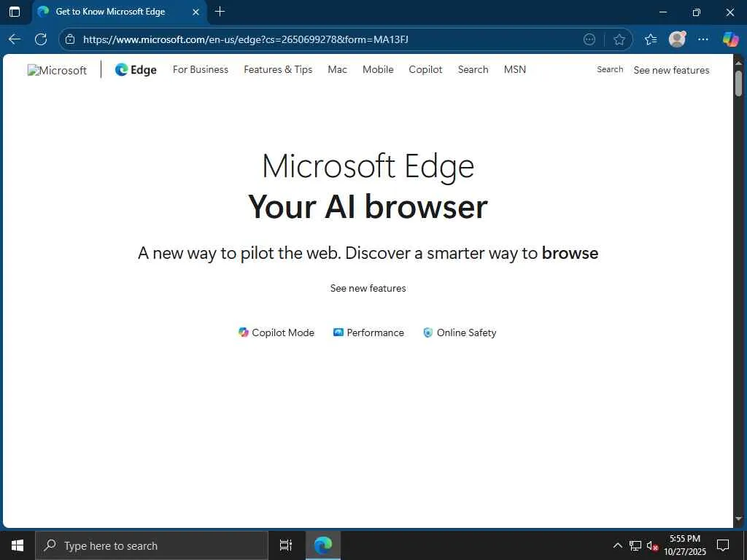Click the vertical scrollbar thumb
Viewport: 747px width, 560px height.
(738, 83)
